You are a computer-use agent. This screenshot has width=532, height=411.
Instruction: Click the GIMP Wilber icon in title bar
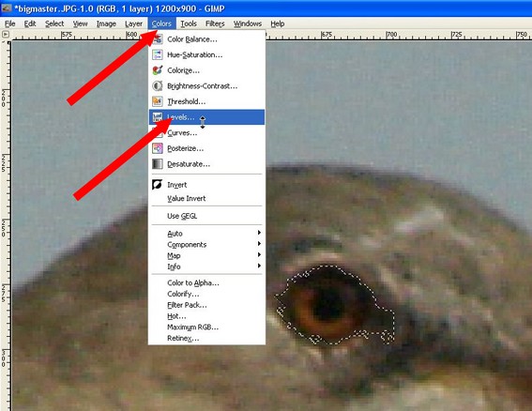tap(7, 8)
